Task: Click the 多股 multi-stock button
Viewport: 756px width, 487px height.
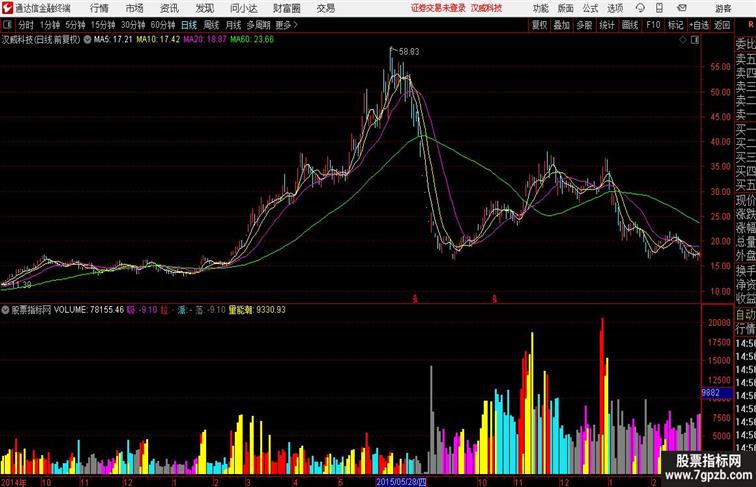Action: 584,25
